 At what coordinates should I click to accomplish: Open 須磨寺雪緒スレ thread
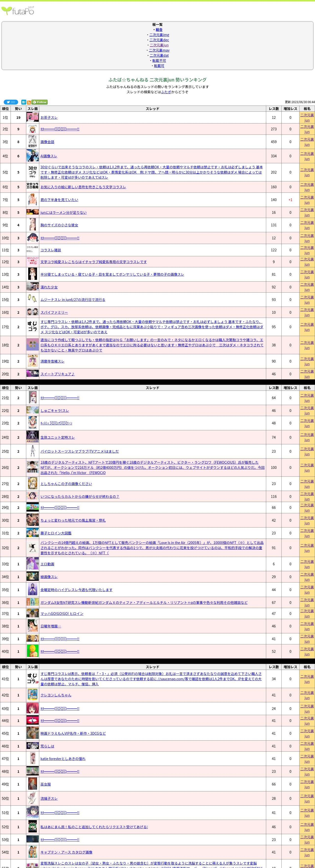click(x=52, y=361)
